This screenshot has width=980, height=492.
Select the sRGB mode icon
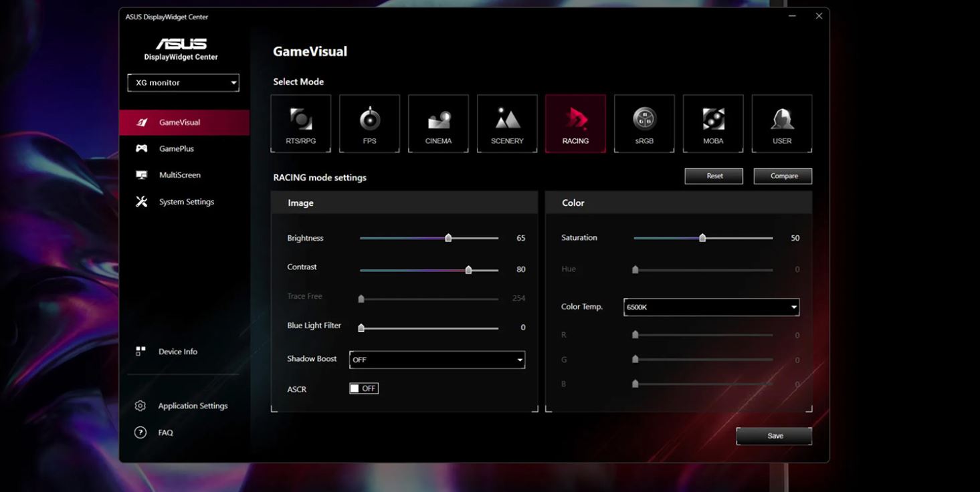click(644, 124)
